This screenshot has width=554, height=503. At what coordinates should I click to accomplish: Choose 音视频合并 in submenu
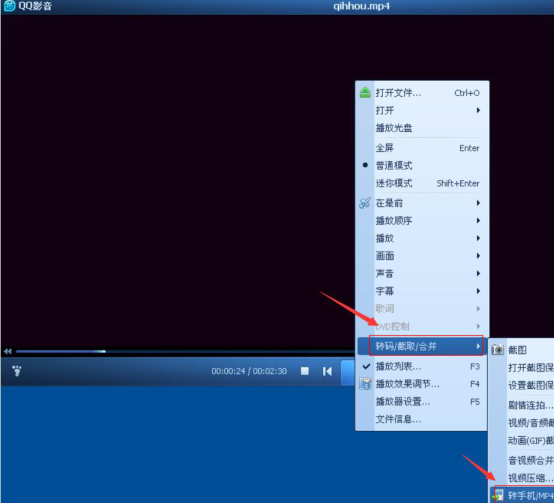(522, 460)
